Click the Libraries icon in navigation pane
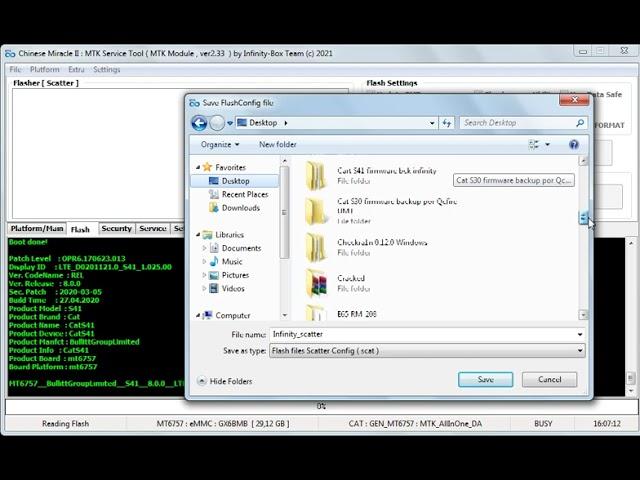The image size is (640, 480). coord(207,235)
